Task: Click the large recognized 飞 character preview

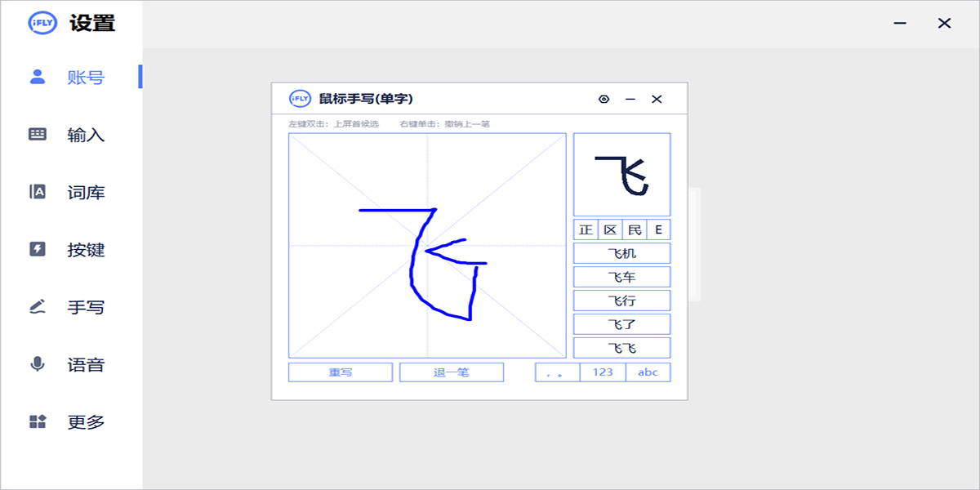Action: pyautogui.click(x=621, y=175)
